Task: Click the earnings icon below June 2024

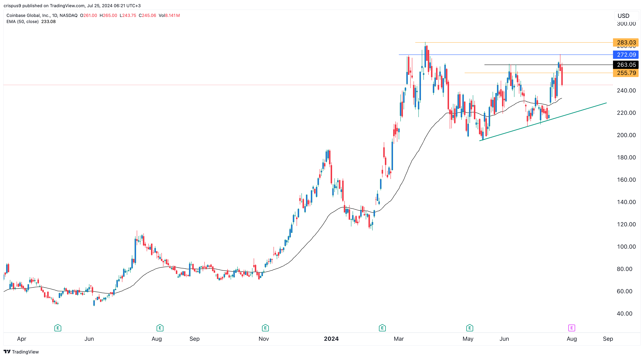Action: point(470,328)
